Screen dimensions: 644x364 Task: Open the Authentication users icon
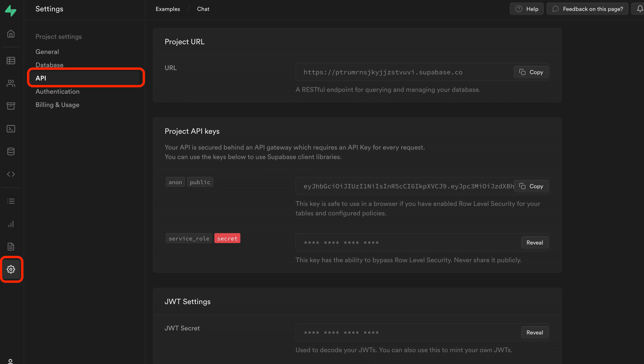[11, 83]
